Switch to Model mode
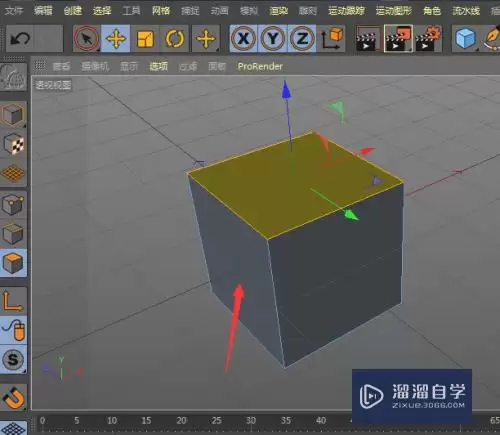Screen dimensions: 500x435 point(13,115)
